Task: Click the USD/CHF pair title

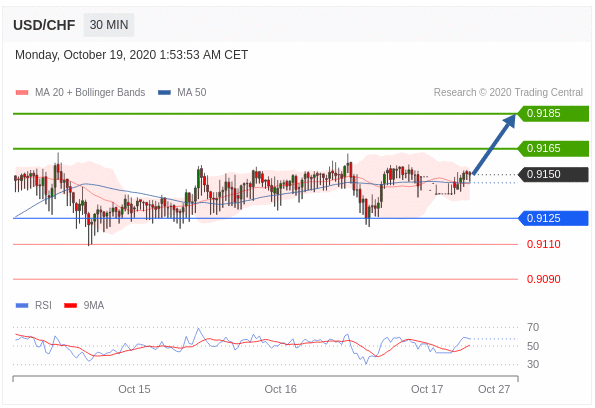Action: click(x=44, y=25)
